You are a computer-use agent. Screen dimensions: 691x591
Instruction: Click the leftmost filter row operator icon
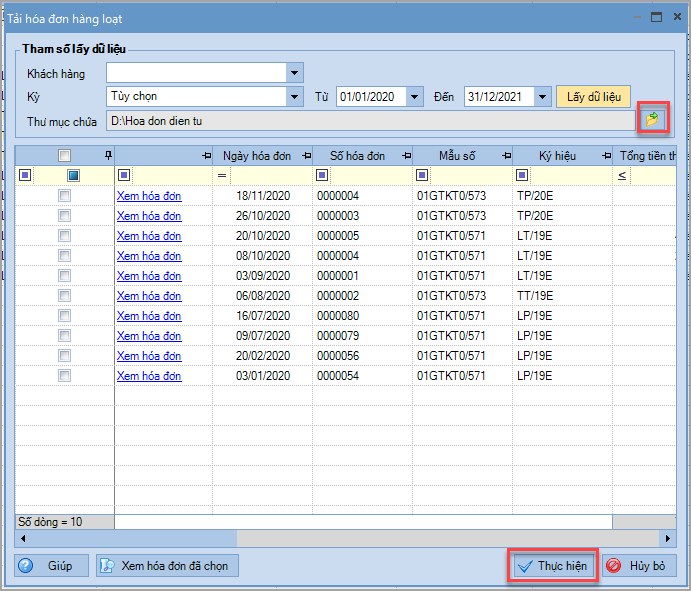pyautogui.click(x=25, y=175)
